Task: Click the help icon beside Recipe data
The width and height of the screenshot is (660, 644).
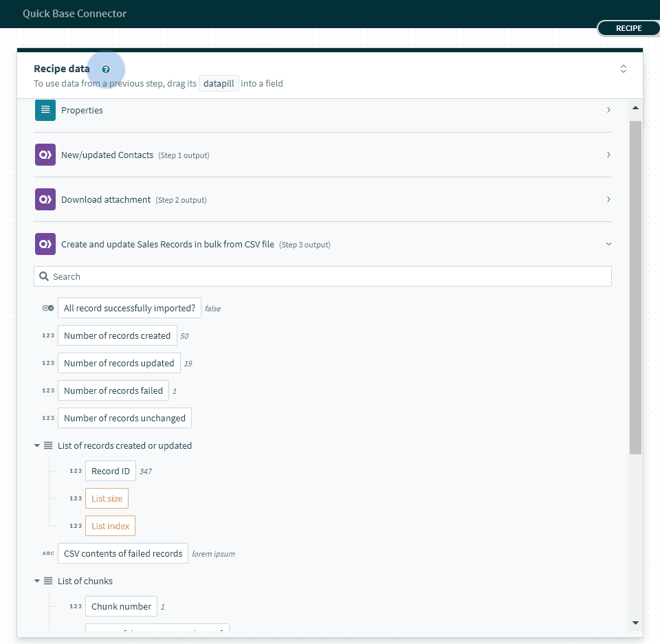Action: 106,69
